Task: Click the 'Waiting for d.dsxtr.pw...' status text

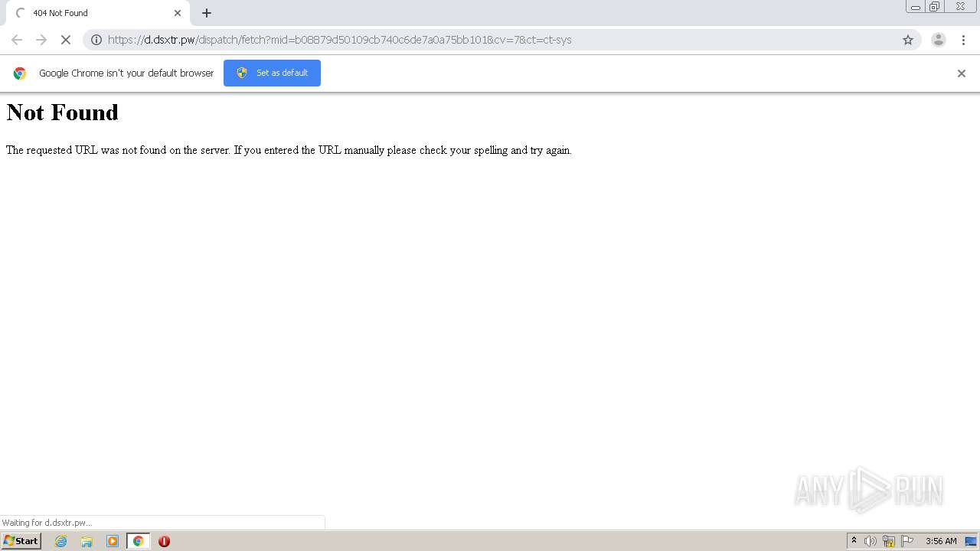Action: (47, 523)
